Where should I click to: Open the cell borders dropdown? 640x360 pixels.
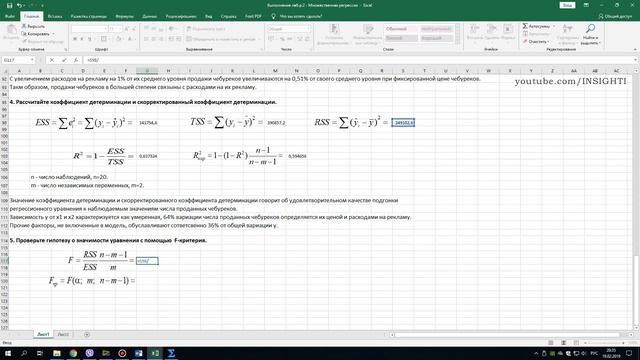click(109, 39)
